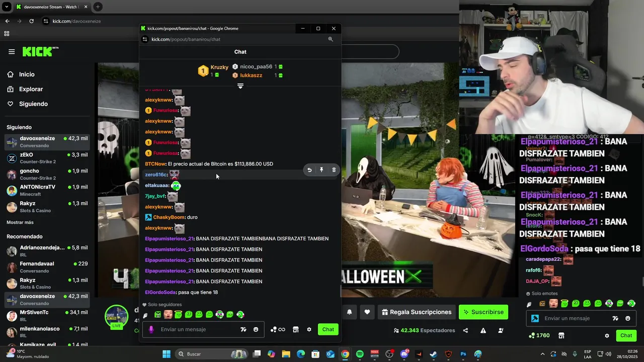The height and width of the screenshot is (362, 644).
Task: Share the stream via share icon
Action: (465, 330)
